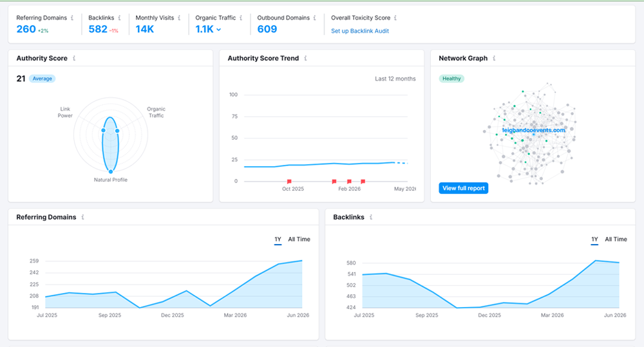Expand the Organic Traffic 1.1K dropdown arrow

[219, 30]
